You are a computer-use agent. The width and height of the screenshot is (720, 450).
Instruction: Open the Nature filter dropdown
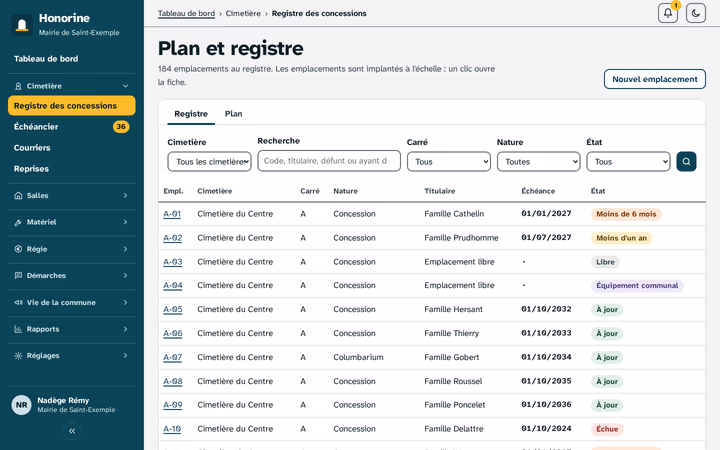click(x=539, y=162)
